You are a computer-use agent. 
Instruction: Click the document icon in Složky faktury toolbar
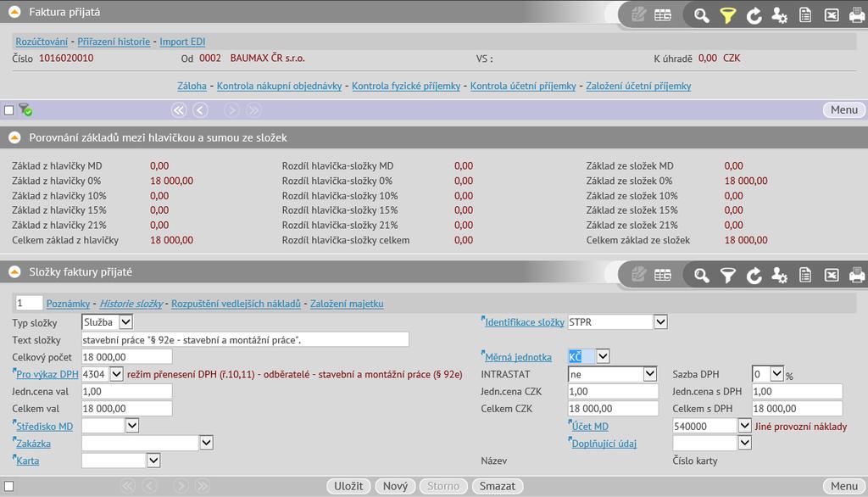pyautogui.click(x=805, y=275)
